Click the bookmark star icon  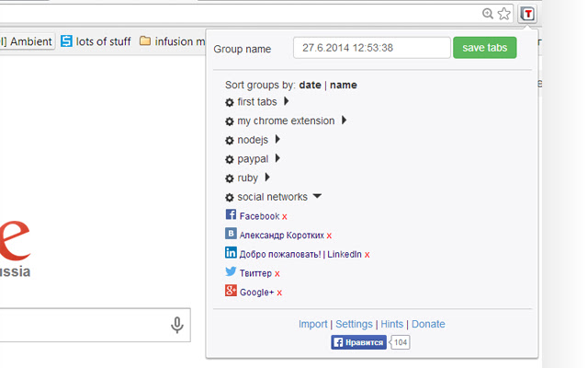(503, 14)
